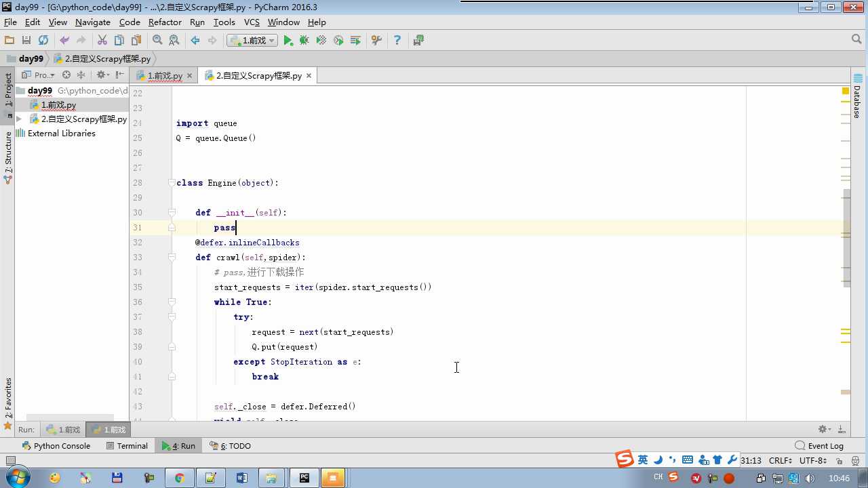Open Project panel gear settings dropdown
The width and height of the screenshot is (868, 488).
(102, 75)
